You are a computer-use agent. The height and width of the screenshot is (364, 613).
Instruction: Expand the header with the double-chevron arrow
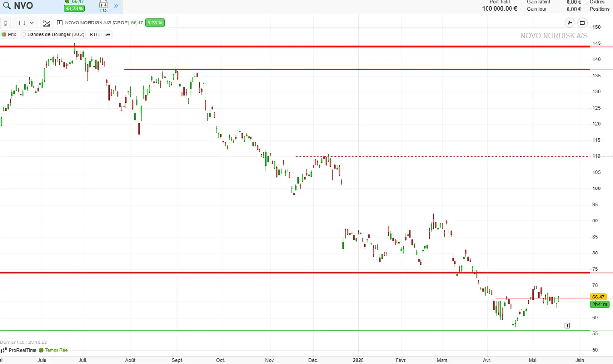(x=116, y=6)
